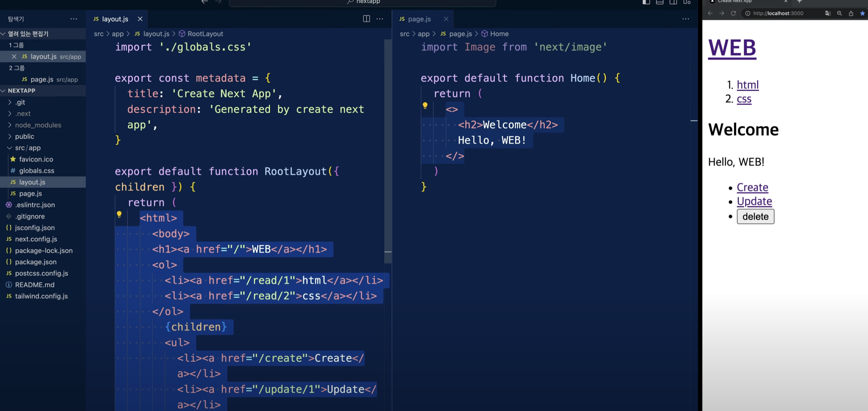Click the split editor right icon
868x411 pixels.
pos(366,19)
